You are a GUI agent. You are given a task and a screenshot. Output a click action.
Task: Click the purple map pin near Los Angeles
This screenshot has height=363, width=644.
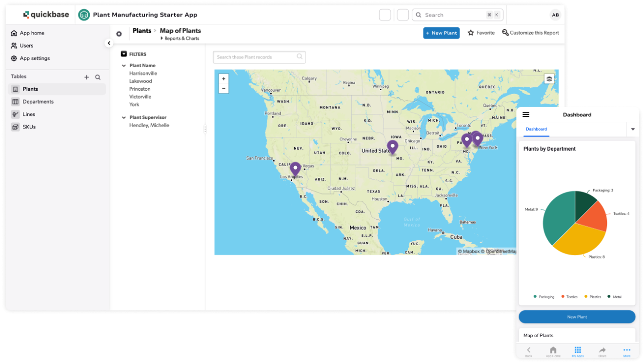pos(295,170)
